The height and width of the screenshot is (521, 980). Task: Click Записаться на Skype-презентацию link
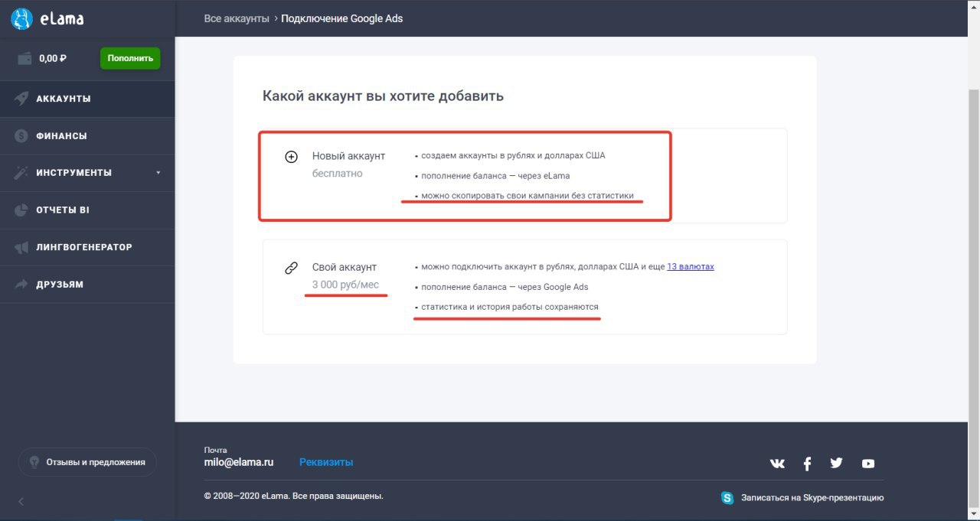(x=812, y=498)
